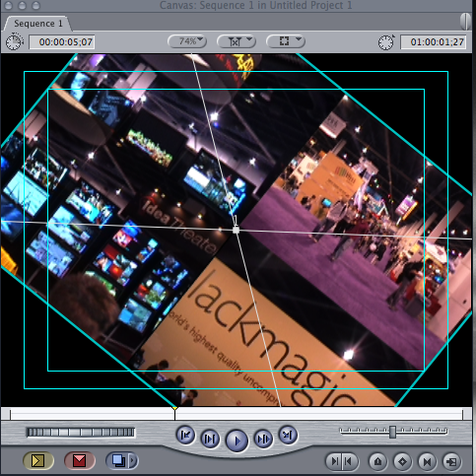Click the Add Marker button

[377, 462]
